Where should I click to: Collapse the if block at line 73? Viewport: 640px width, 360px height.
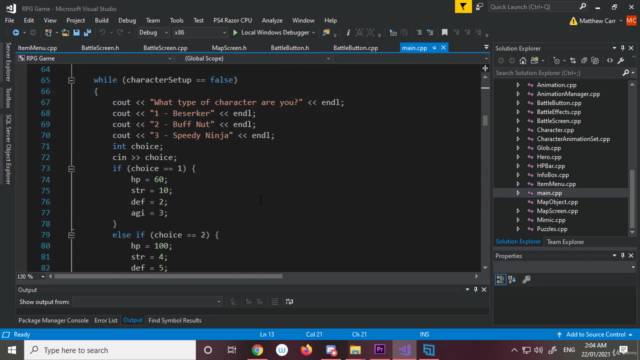point(71,169)
